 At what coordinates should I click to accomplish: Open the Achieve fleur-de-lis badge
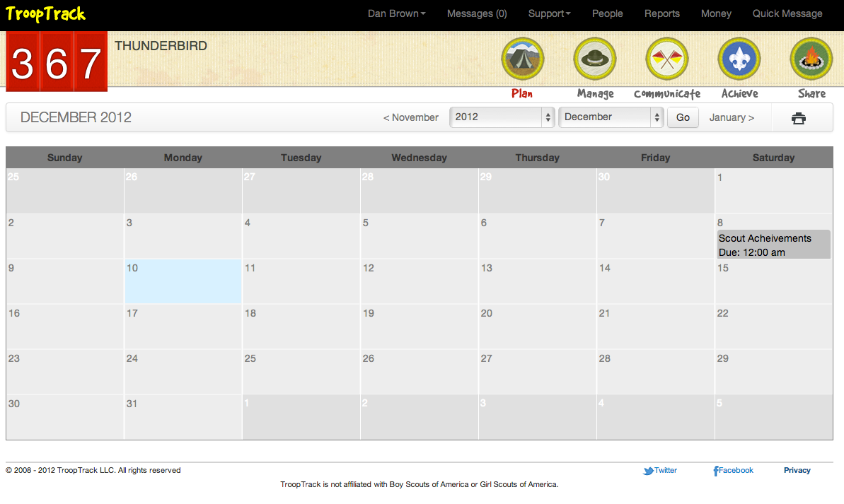[739, 59]
